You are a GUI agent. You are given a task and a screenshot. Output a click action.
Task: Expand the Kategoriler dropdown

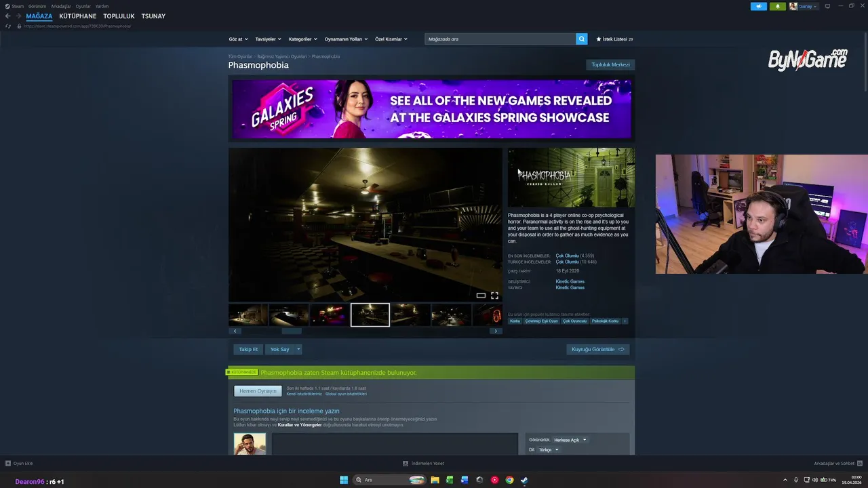point(302,39)
